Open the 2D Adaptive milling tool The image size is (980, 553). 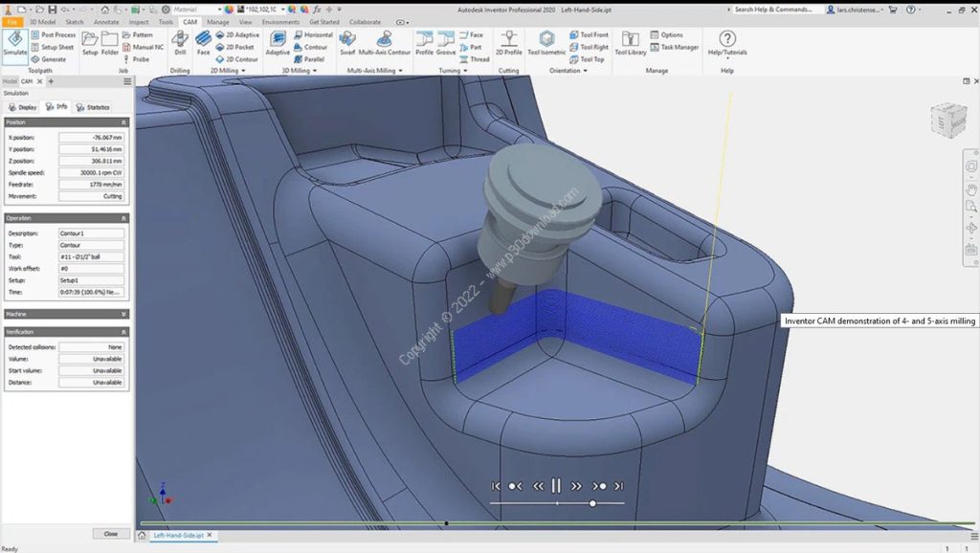click(x=240, y=34)
